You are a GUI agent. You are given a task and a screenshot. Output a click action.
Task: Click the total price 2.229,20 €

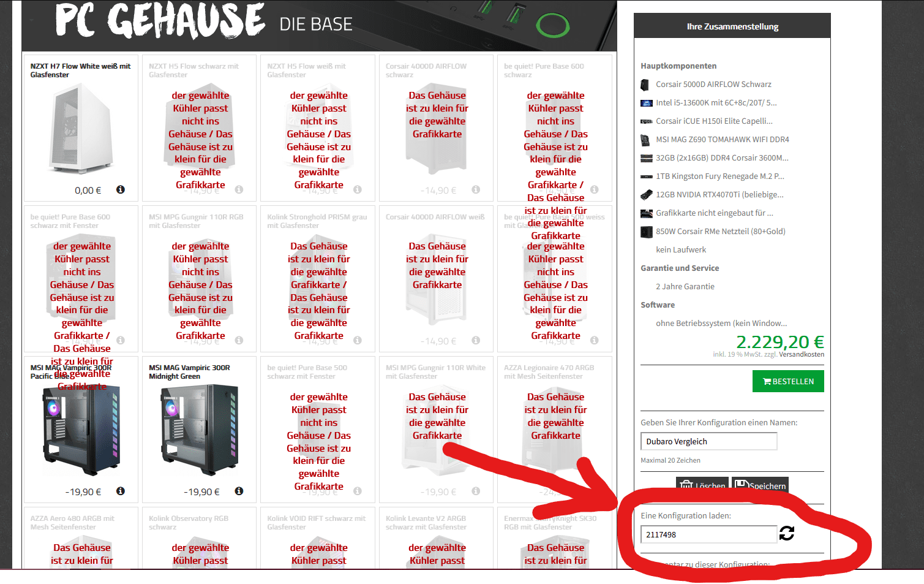point(779,341)
